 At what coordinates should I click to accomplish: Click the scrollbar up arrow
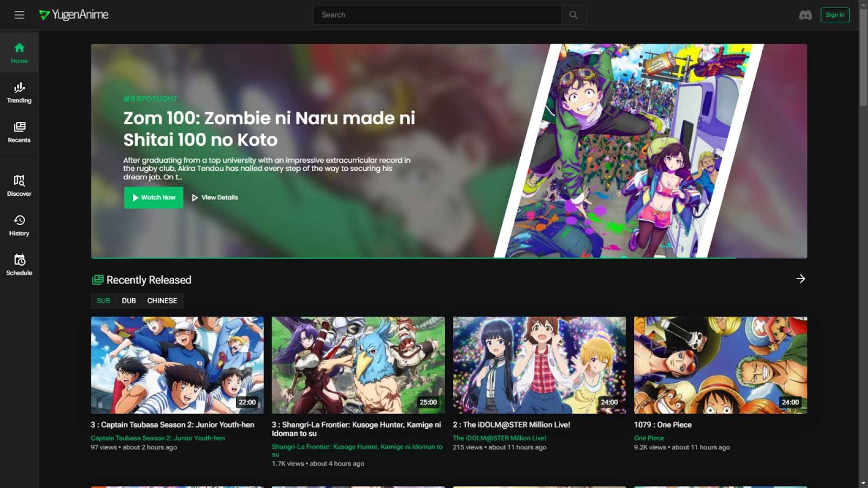coord(863,4)
